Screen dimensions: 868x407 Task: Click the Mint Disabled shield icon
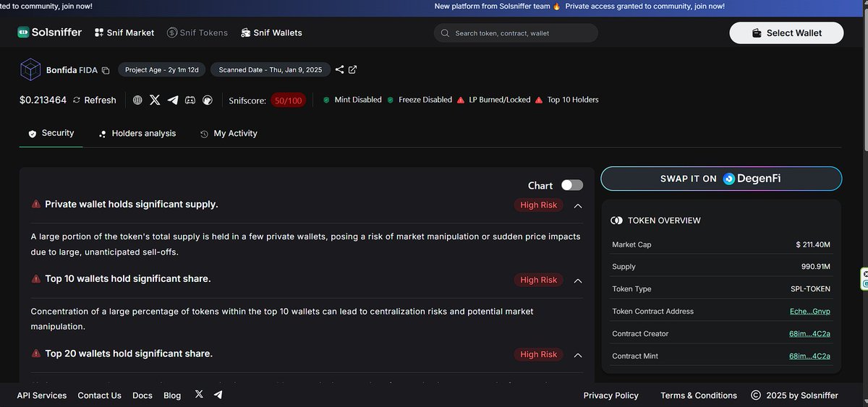coord(326,100)
